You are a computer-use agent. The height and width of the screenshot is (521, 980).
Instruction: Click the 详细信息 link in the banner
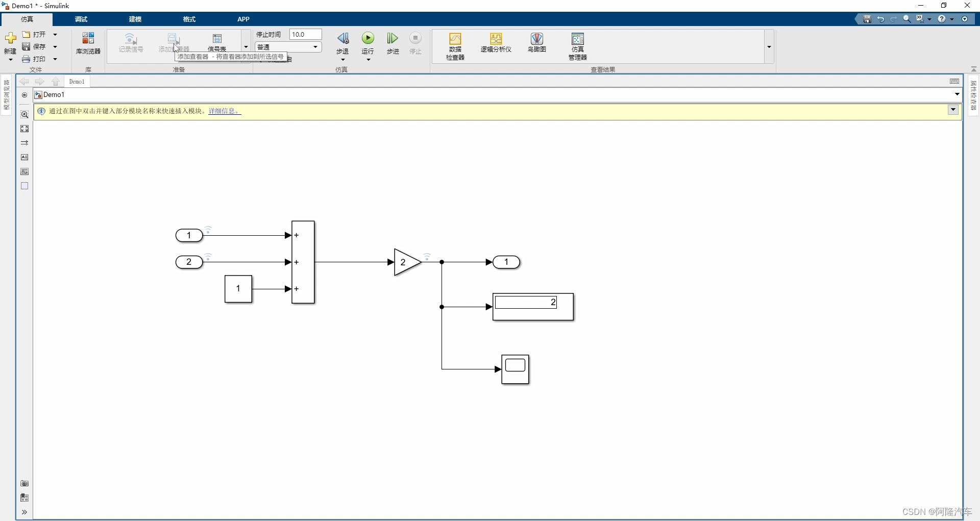tap(224, 111)
